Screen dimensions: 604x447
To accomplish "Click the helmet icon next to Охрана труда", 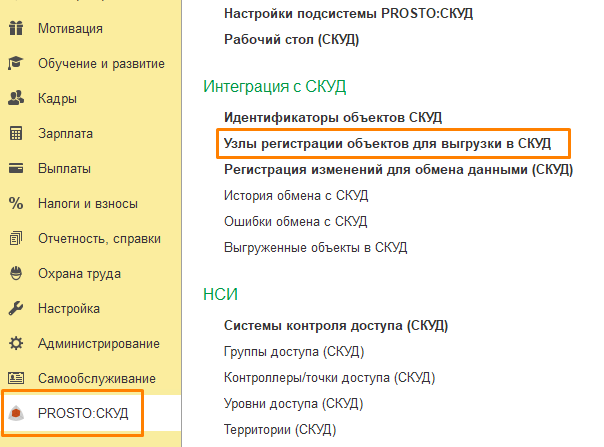I will click(16, 273).
